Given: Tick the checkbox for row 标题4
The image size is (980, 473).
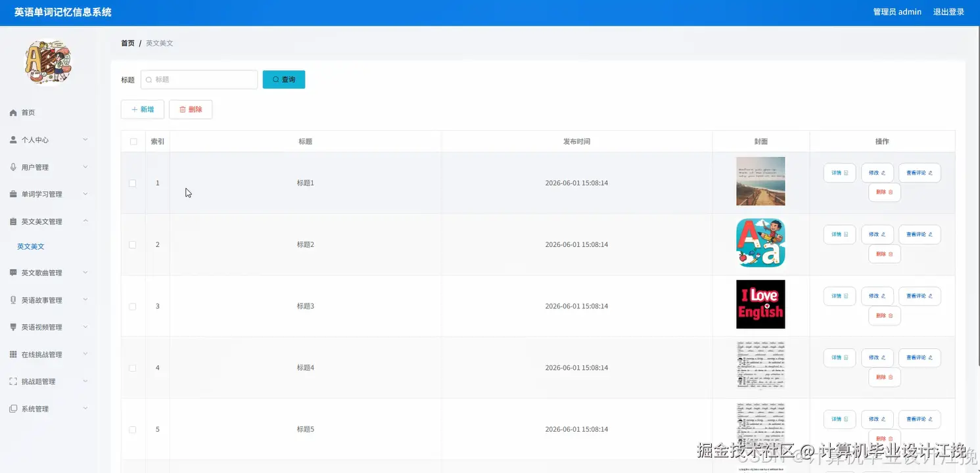Looking at the screenshot, I should tap(133, 368).
